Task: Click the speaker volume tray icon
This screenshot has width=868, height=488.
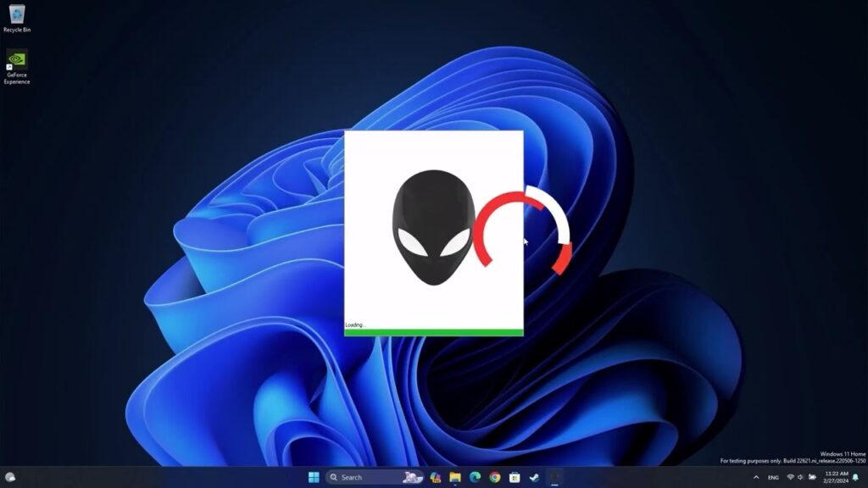Action: [x=800, y=477]
